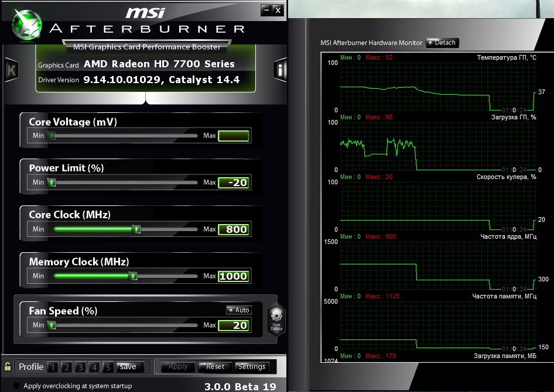
Task: Click the version label 3.0.0 Beta 19
Action: [x=240, y=387]
